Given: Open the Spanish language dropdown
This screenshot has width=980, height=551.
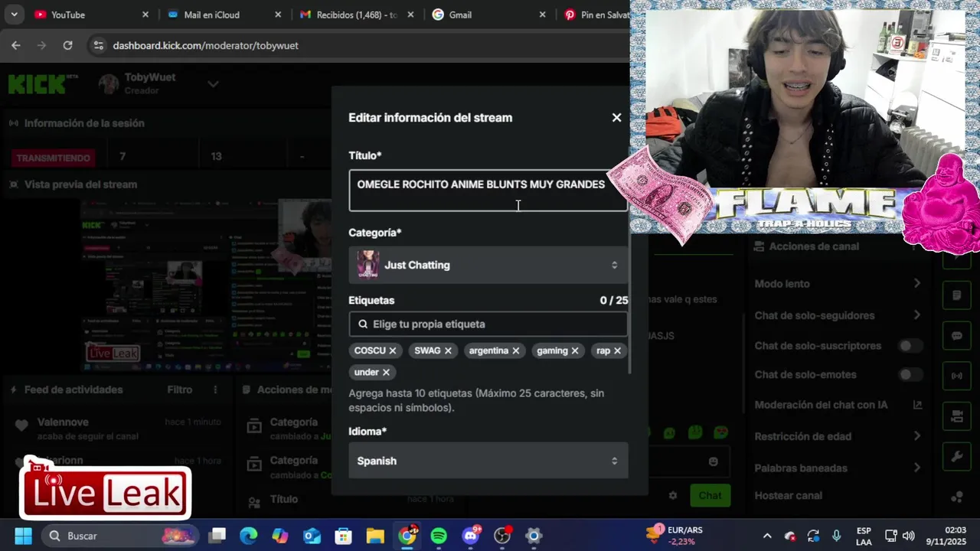Looking at the screenshot, I should point(488,461).
